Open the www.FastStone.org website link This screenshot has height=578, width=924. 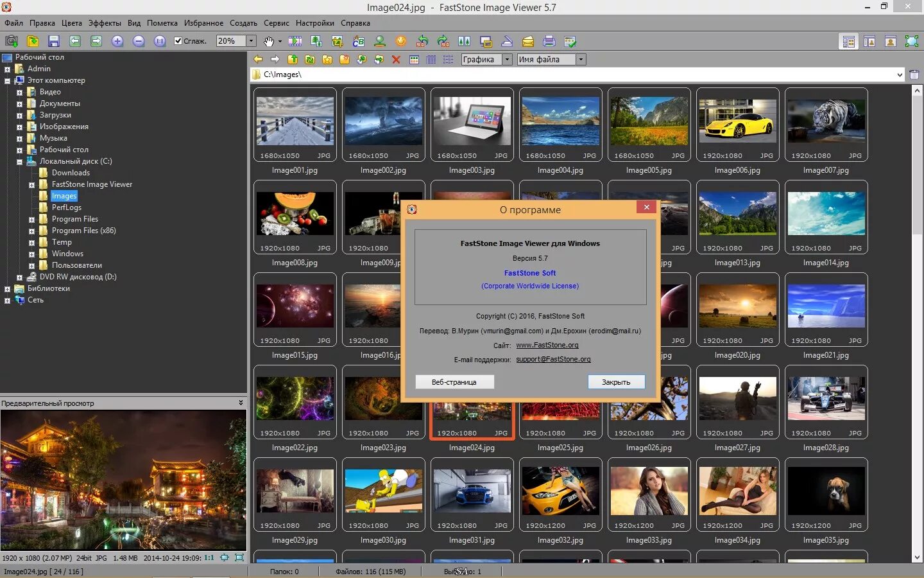pyautogui.click(x=547, y=346)
